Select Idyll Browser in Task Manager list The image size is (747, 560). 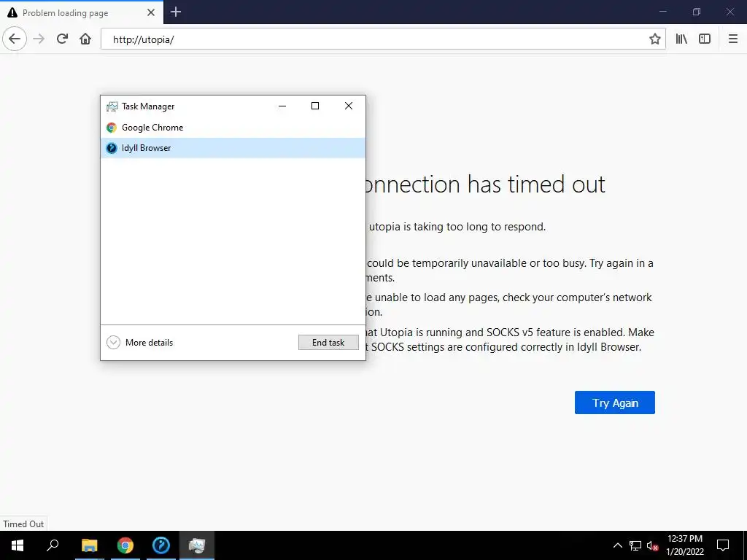coord(233,147)
